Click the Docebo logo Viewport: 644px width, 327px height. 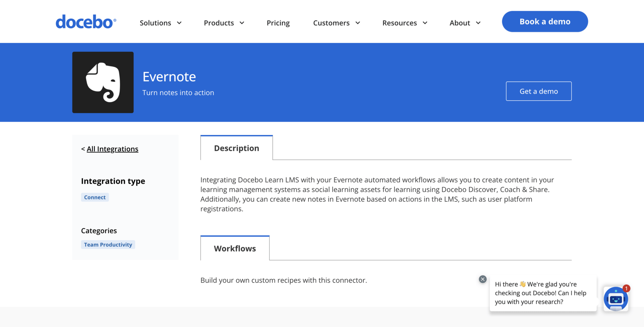(x=86, y=21)
